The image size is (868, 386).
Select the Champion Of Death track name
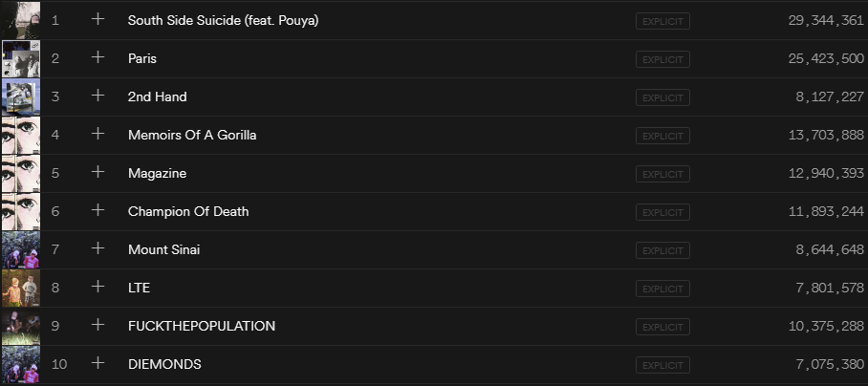[188, 211]
